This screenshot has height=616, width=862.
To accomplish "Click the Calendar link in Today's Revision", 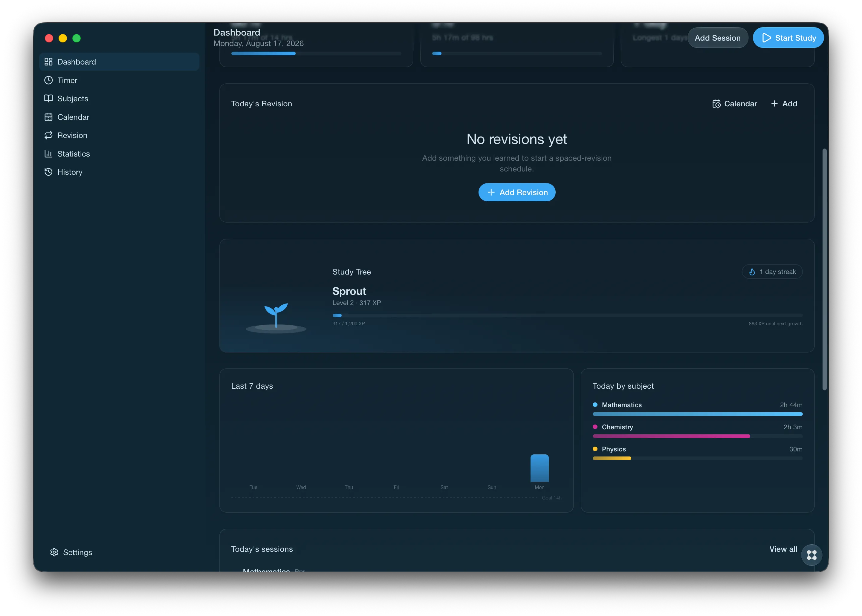I will (x=734, y=104).
